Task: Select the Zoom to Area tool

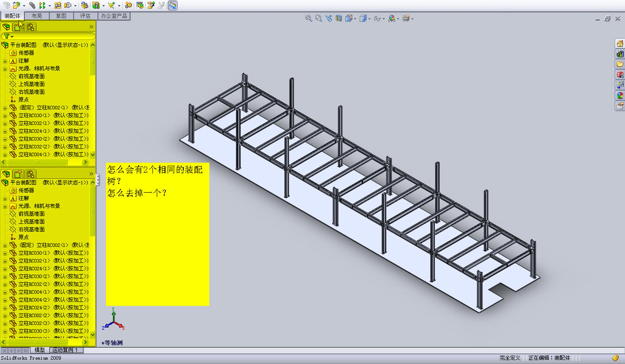Action: click(x=318, y=18)
